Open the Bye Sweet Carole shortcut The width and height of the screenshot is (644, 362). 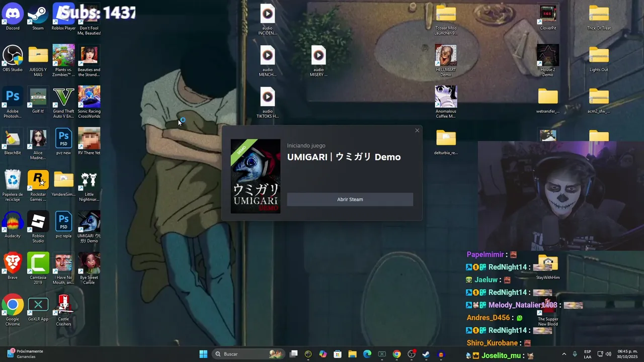(x=89, y=269)
